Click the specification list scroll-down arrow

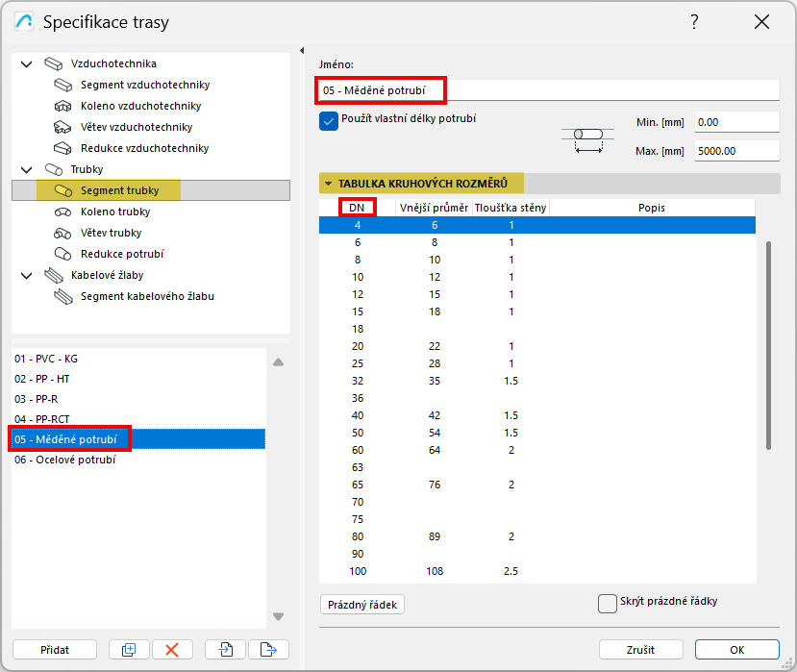click(278, 616)
